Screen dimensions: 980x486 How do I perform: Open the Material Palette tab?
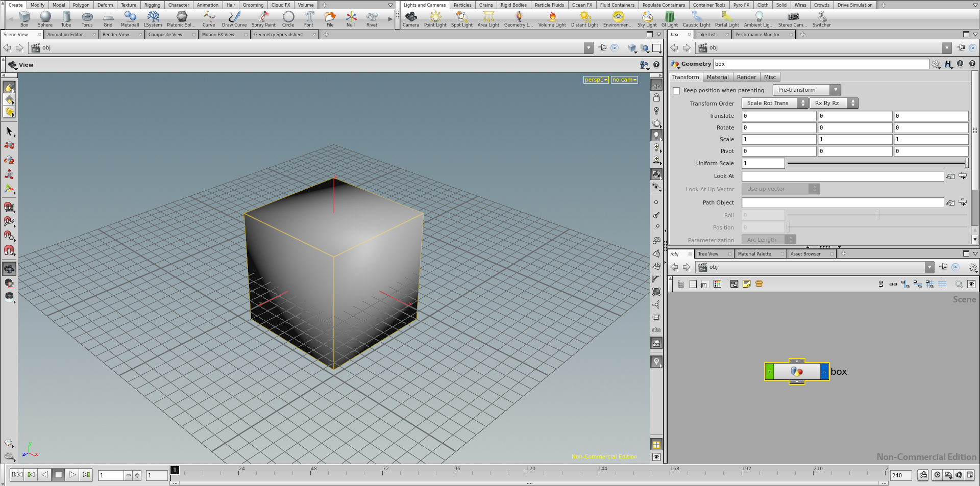(x=754, y=254)
